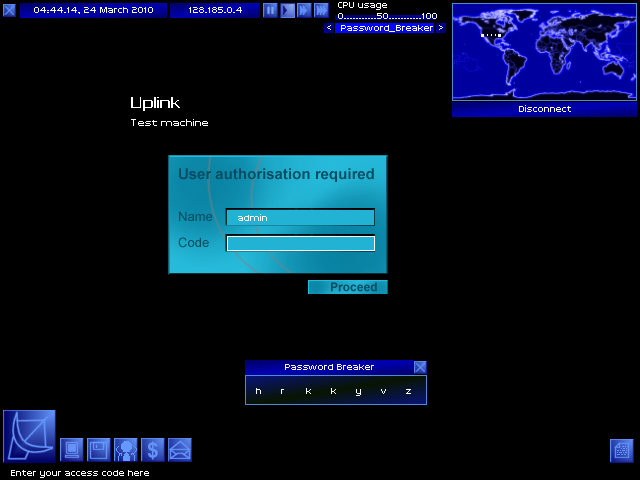This screenshot has height=480, width=640.
Task: Open the agent status person icon
Action: (126, 450)
